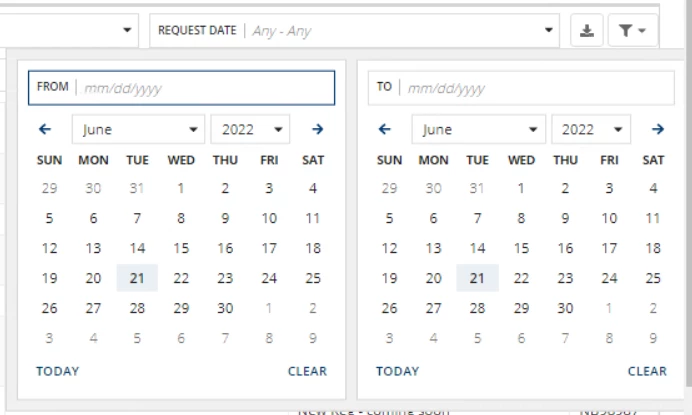Click TODAY in the FROM calendar
Screen dimensions: 692x415
pos(58,371)
